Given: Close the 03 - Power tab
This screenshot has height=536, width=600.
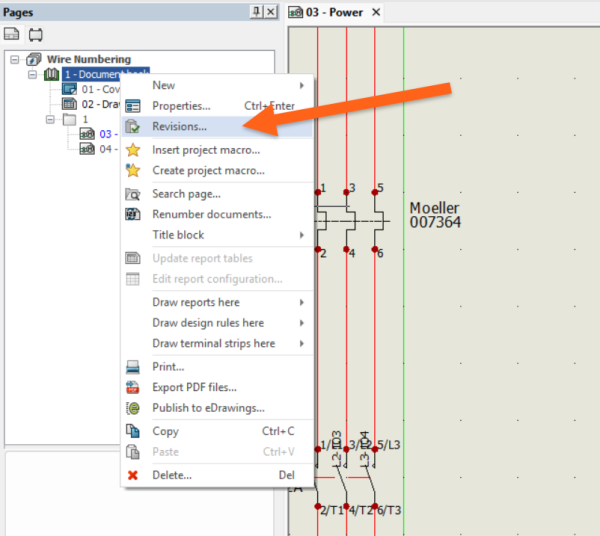Looking at the screenshot, I should (376, 12).
